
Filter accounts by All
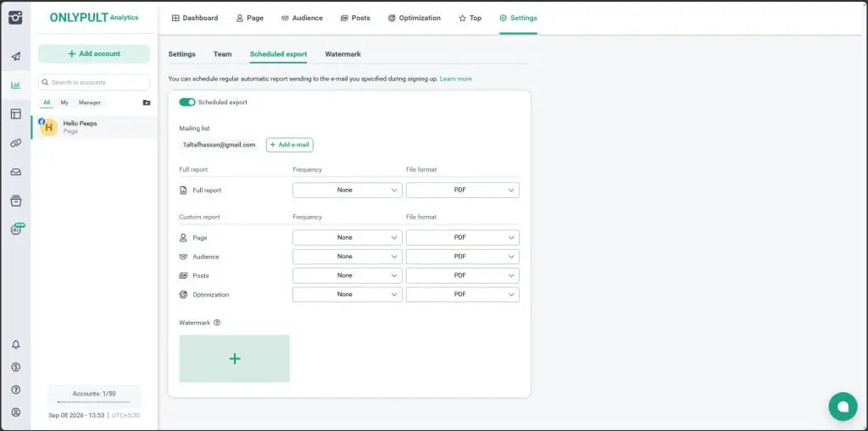(47, 102)
